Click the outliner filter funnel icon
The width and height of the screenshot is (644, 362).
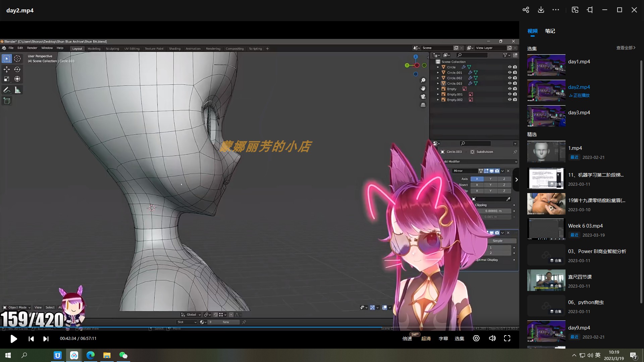click(505, 55)
